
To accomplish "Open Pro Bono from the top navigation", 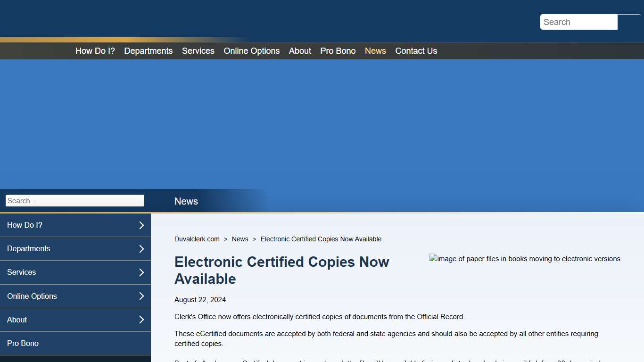I will [x=338, y=50].
